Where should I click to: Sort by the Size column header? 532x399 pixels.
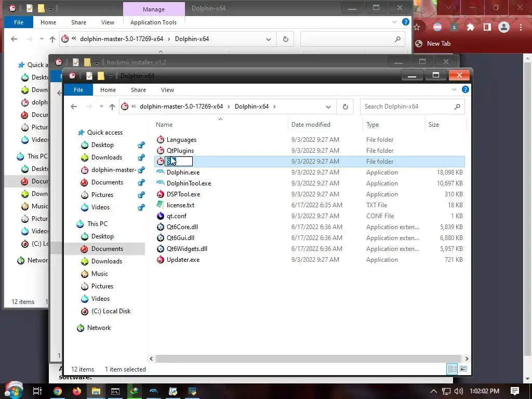click(x=434, y=125)
